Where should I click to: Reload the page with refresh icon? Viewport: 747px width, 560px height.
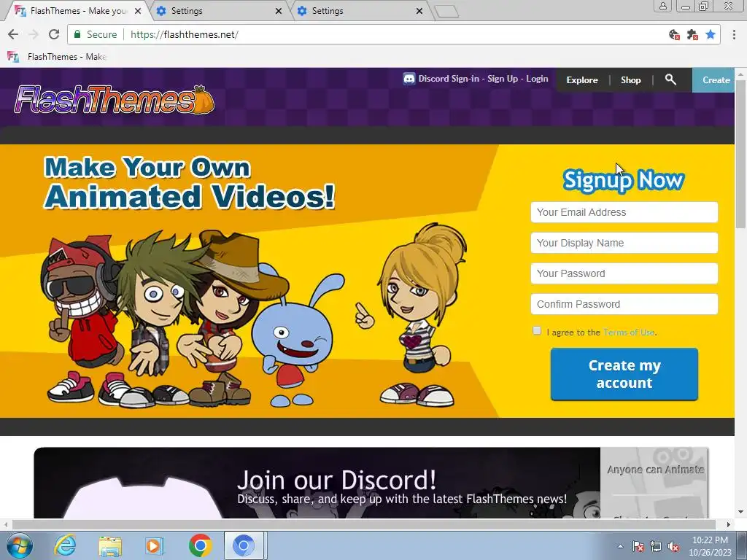(x=54, y=34)
